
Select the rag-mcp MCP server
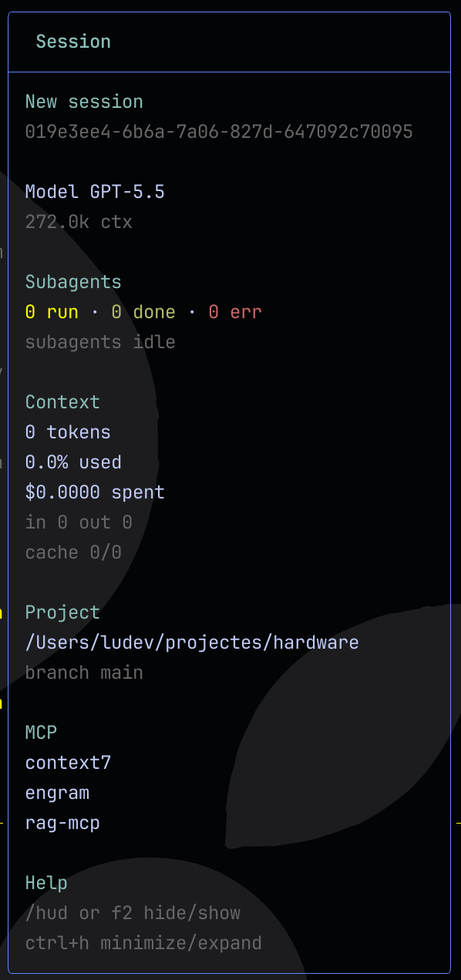click(62, 823)
